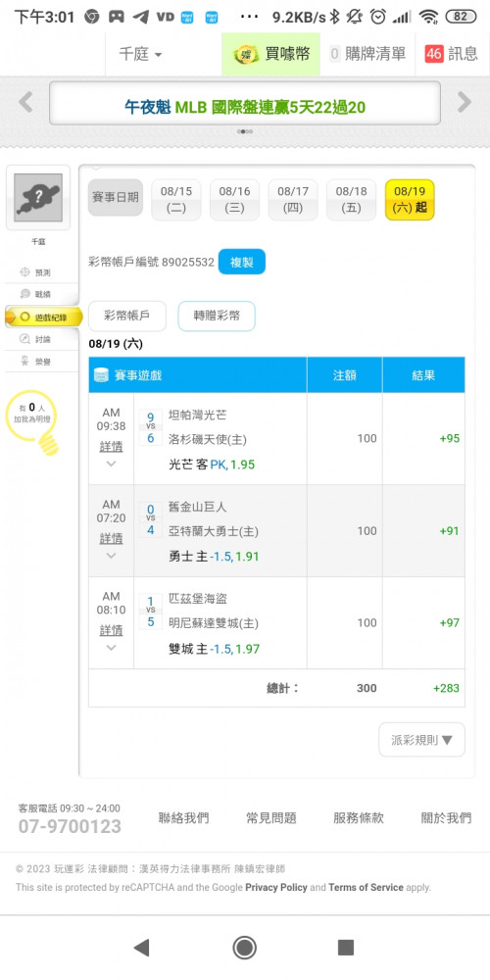
Task: Select the 08/15 (二) date tab
Action: [x=176, y=200]
